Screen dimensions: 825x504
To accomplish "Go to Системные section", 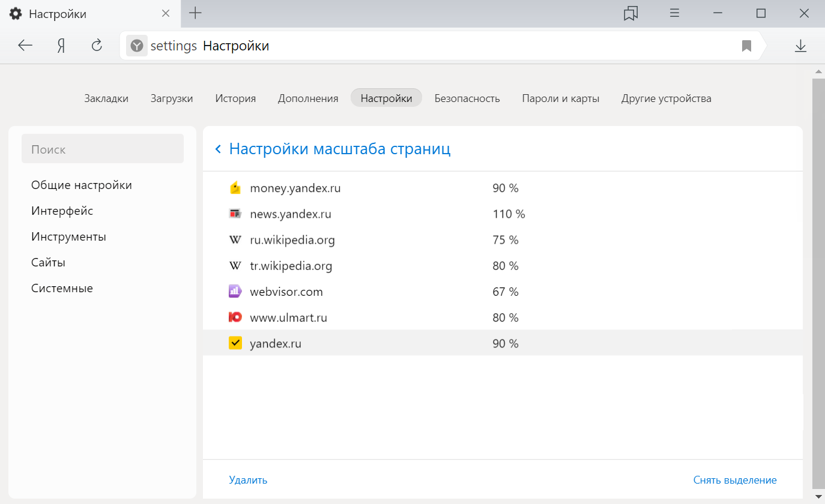I will 62,288.
